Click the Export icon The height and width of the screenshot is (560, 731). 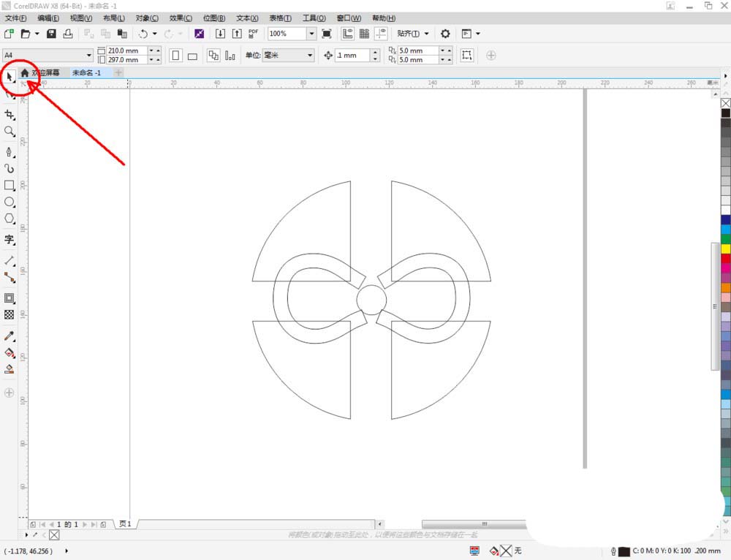click(237, 34)
